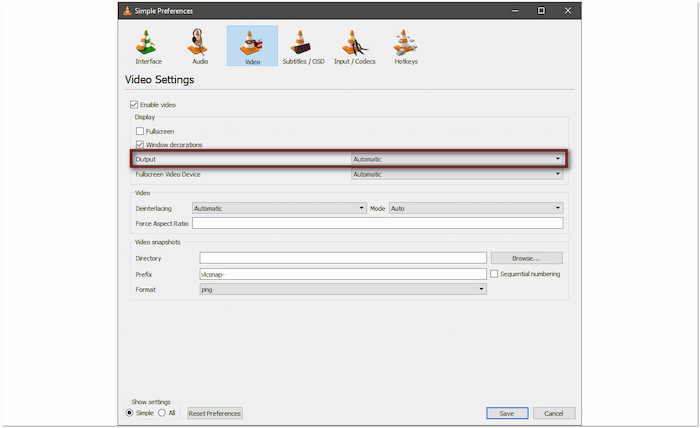
Task: Click the Reset Preferences button
Action: (215, 413)
